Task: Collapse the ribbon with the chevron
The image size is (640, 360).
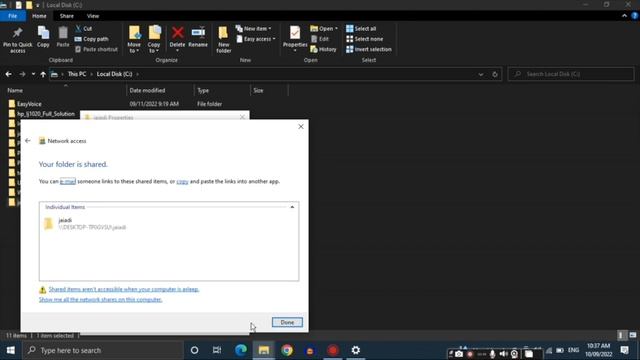Action: point(624,16)
